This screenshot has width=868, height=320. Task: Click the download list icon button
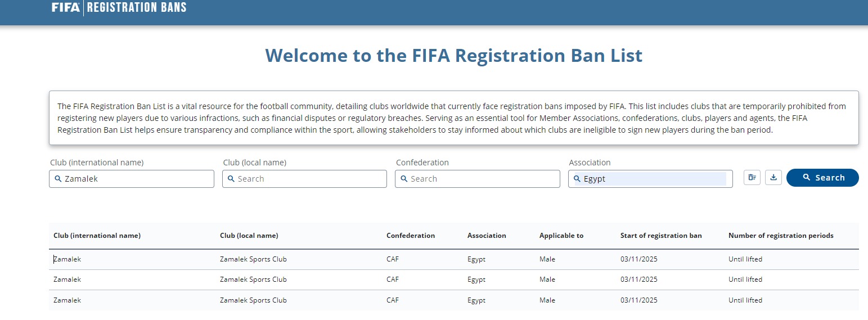tap(773, 178)
